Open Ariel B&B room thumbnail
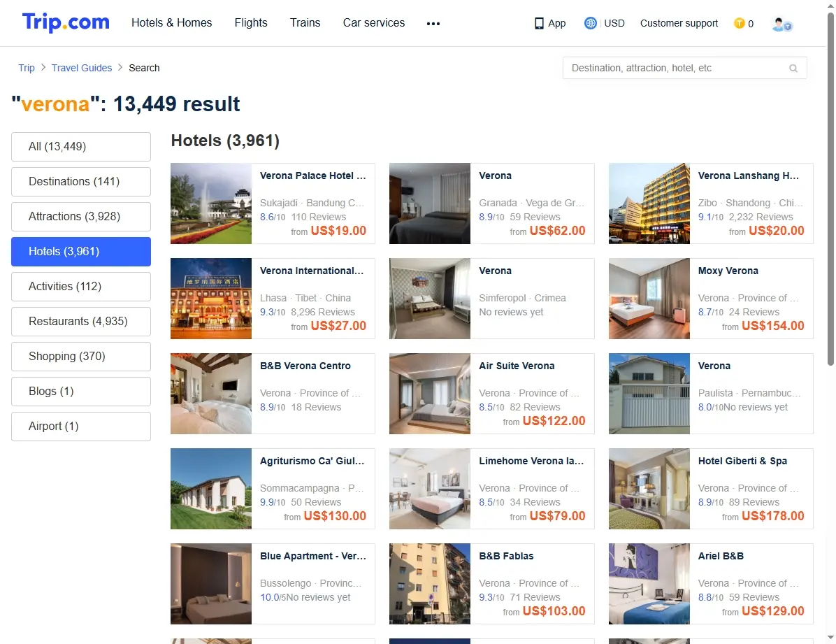836x644 pixels. click(x=649, y=584)
